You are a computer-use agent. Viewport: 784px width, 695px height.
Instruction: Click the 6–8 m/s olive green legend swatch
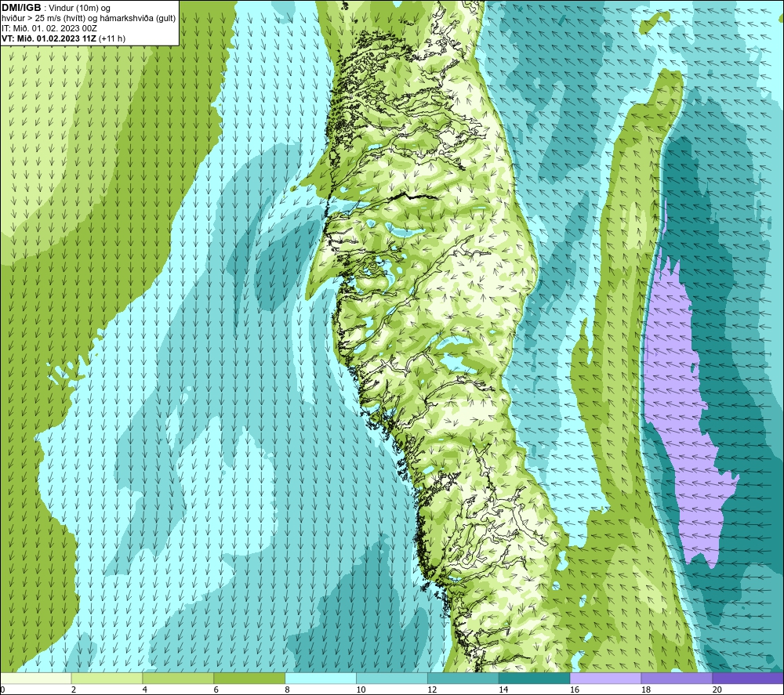[249, 678]
